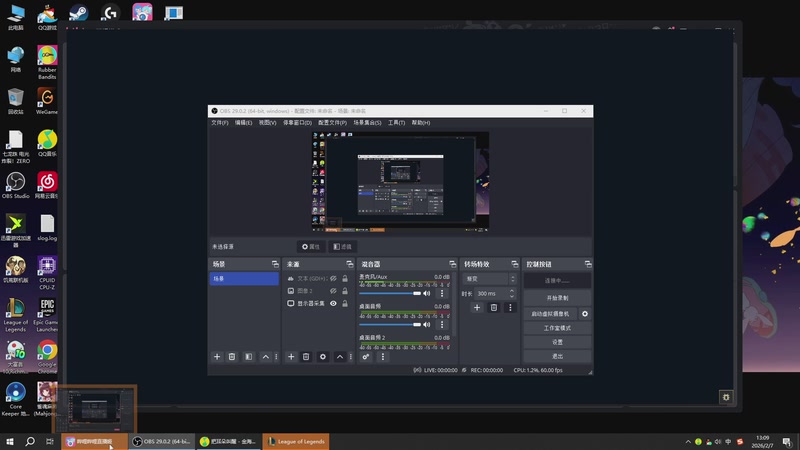Open 麦克风/Aux three-dot options menu
800x450 pixels.
(442, 293)
